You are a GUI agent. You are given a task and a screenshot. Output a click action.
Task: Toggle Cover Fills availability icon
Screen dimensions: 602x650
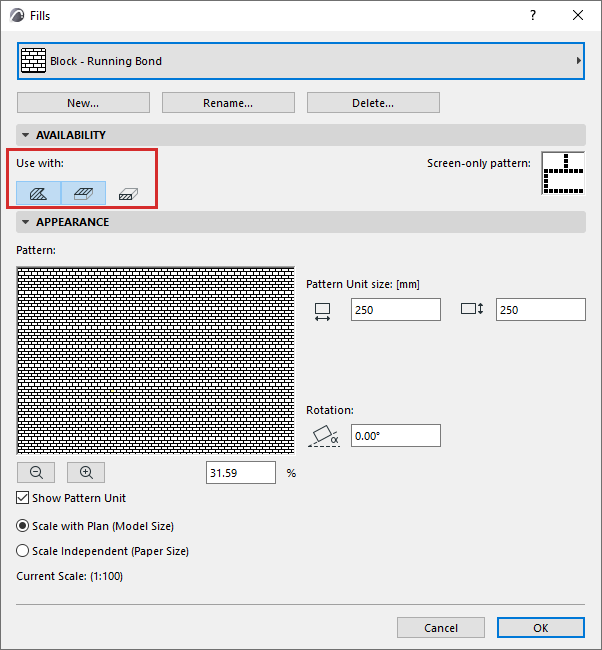pos(83,193)
